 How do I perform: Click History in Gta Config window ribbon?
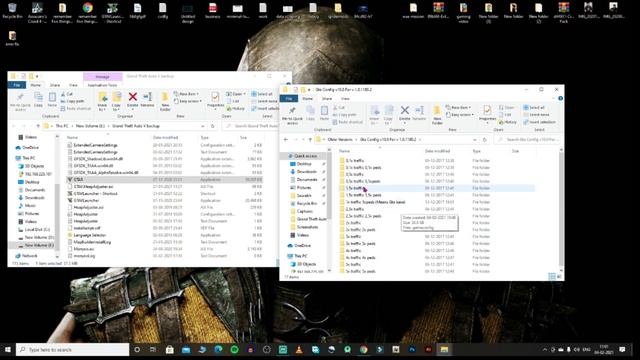point(508,122)
